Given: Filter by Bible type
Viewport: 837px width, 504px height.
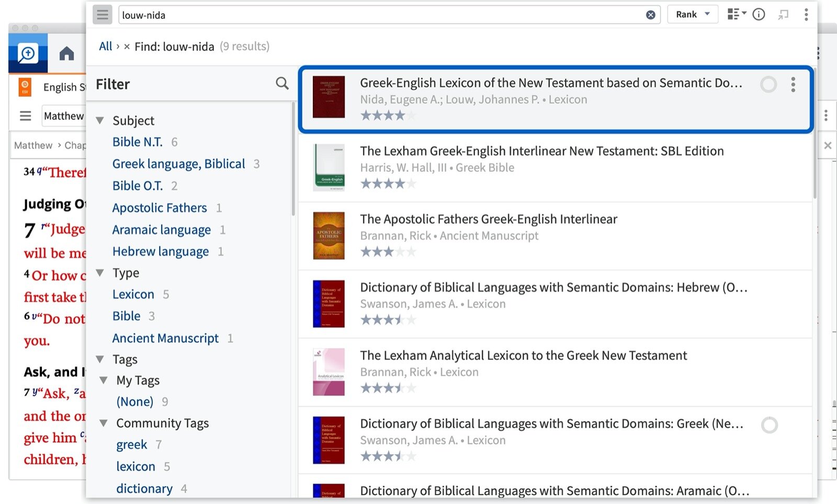Looking at the screenshot, I should (127, 316).
